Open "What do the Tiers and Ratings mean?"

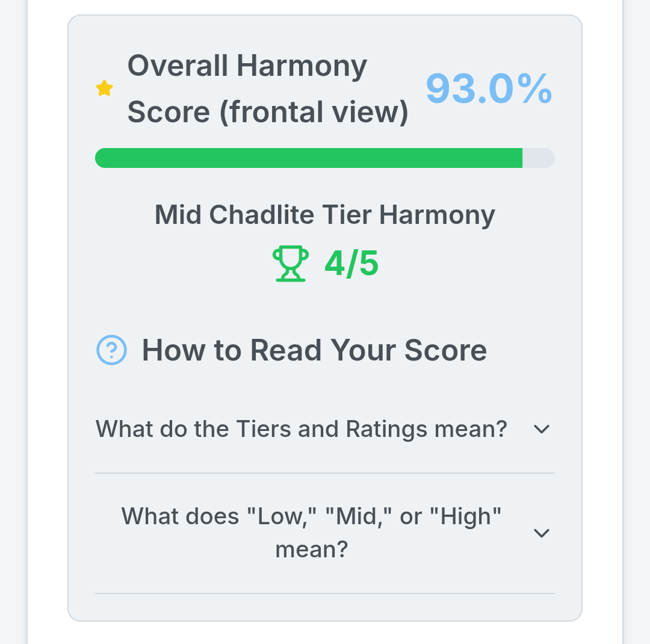pyautogui.click(x=301, y=429)
